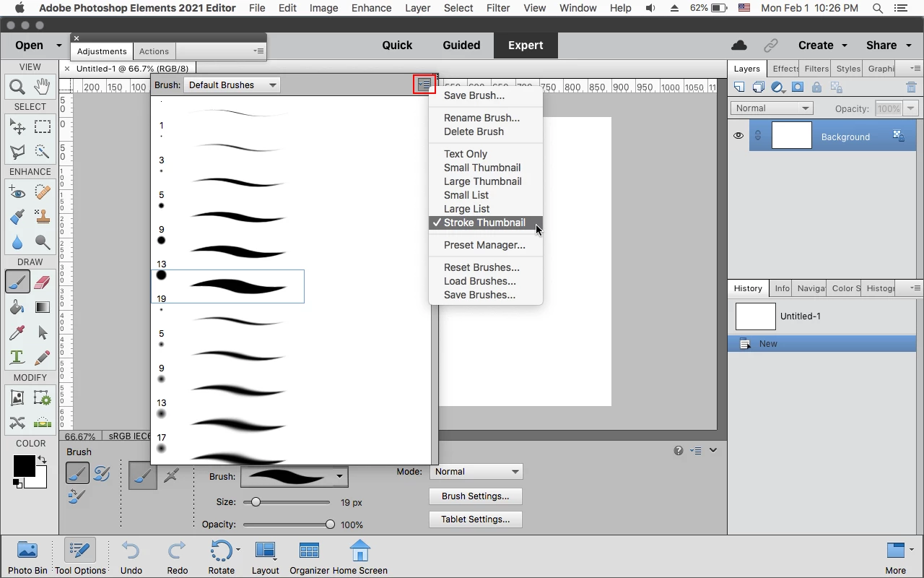Viewport: 924px width, 578px height.
Task: Select the Gradient tool
Action: 43,307
